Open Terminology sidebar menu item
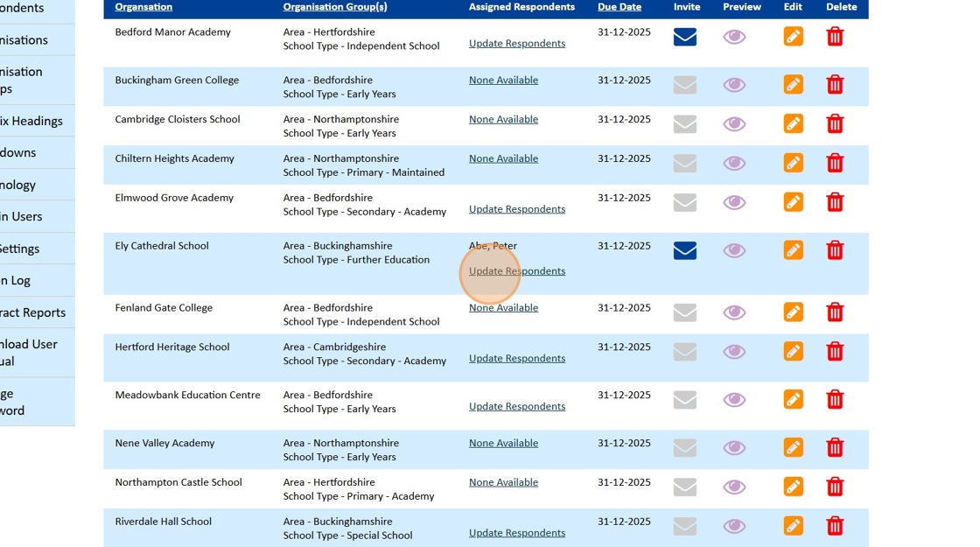This screenshot has width=980, height=547. (x=38, y=185)
